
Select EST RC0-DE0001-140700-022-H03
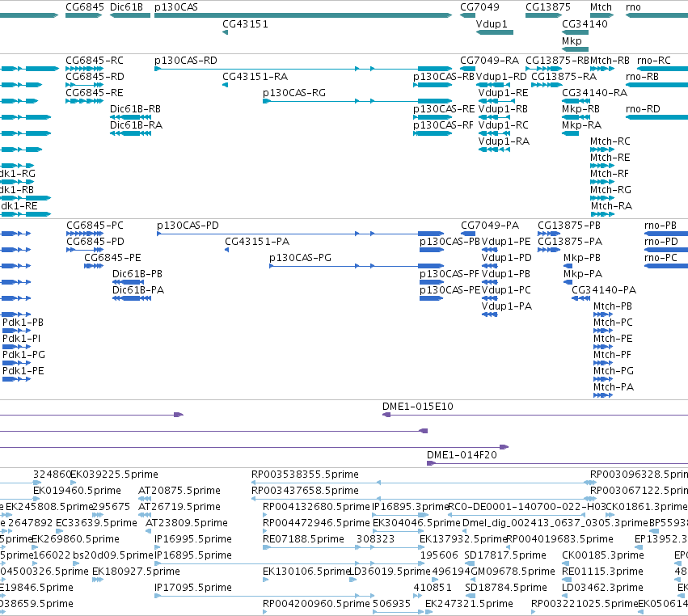(526, 507)
